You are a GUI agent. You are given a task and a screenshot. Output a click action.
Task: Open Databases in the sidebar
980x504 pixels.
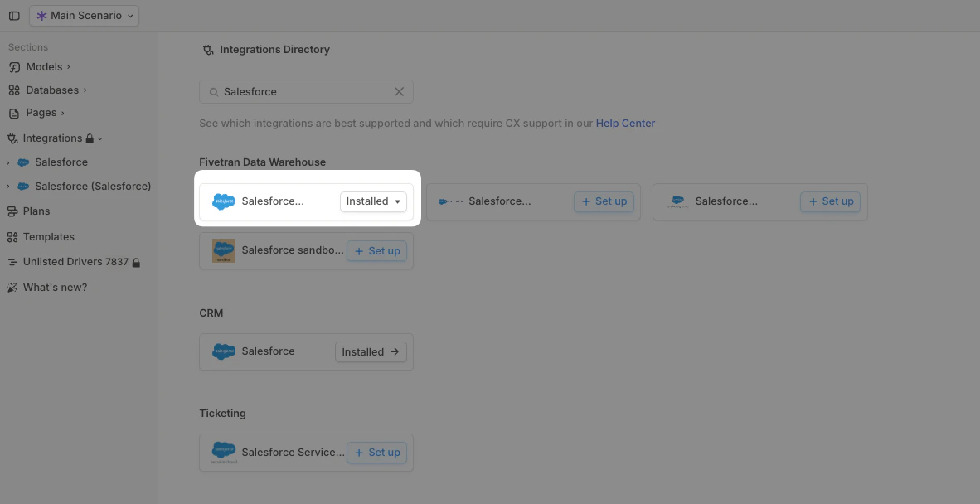pyautogui.click(x=52, y=90)
